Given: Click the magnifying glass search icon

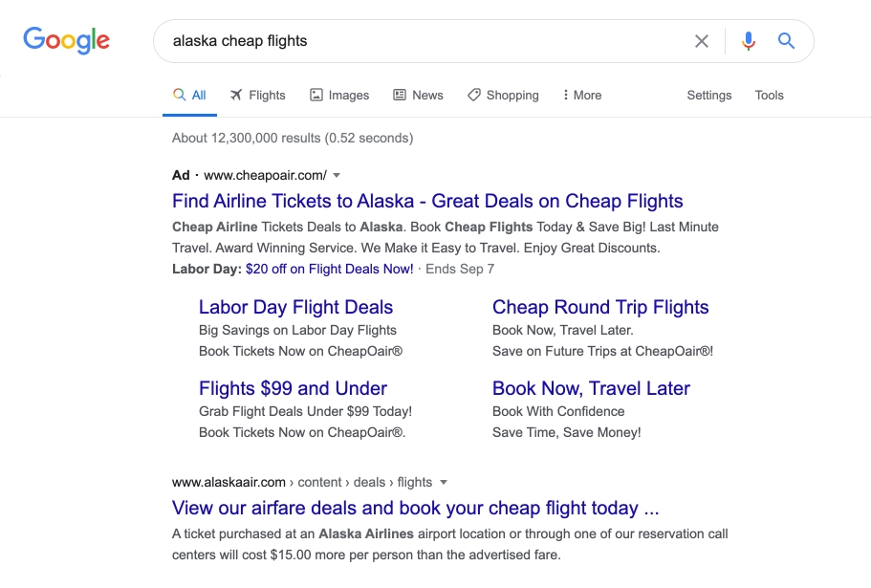Looking at the screenshot, I should tap(786, 40).
